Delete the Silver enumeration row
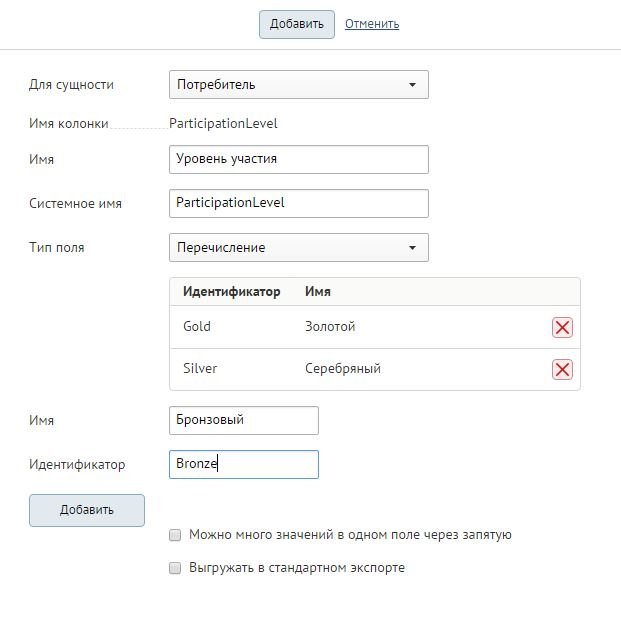The height and width of the screenshot is (620, 621). click(x=562, y=369)
